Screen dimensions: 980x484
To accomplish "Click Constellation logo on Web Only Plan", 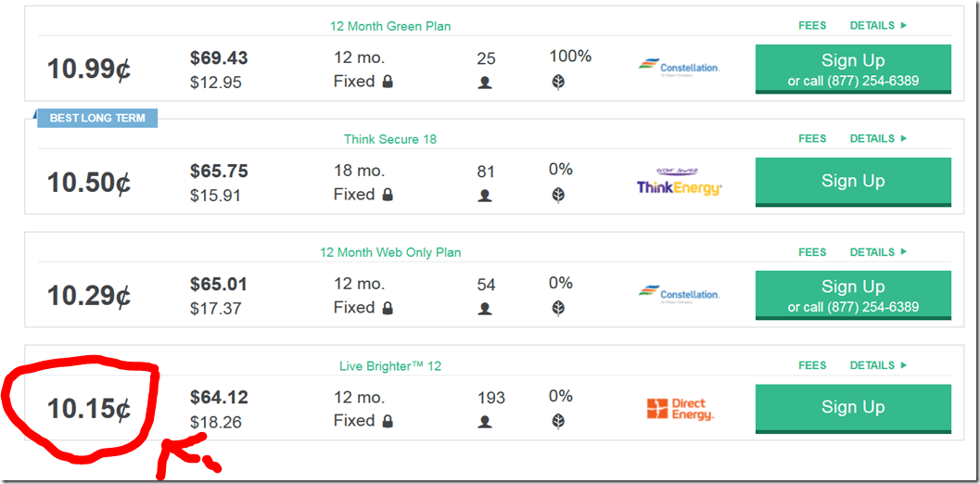I will pyautogui.click(x=680, y=293).
